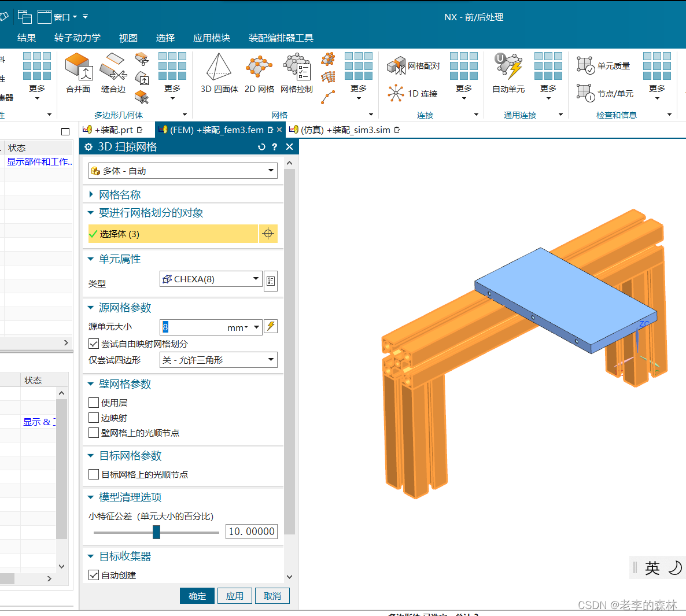Viewport: 686px width, 616px height.
Task: Toggle 尝试自由映射网格划分 checkbox
Action: click(94, 344)
